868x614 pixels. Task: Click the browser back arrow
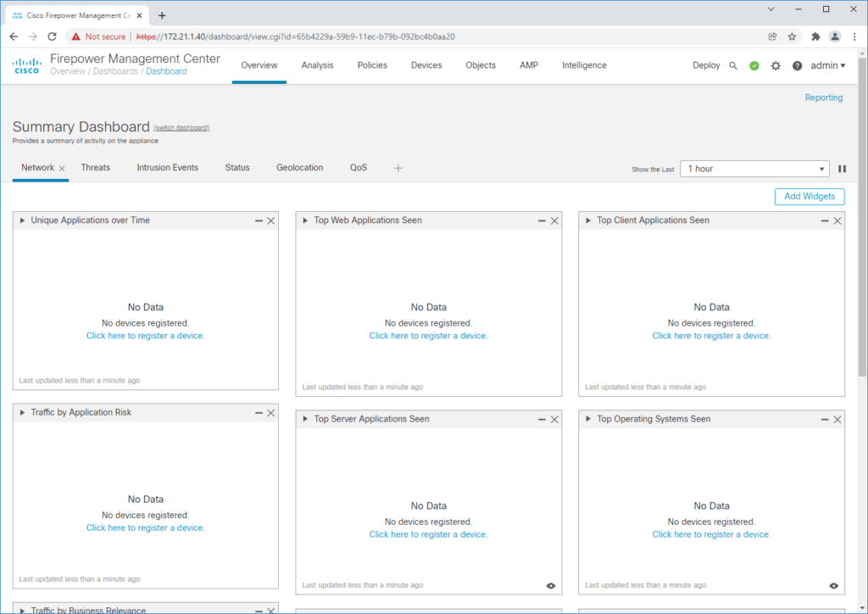click(13, 36)
